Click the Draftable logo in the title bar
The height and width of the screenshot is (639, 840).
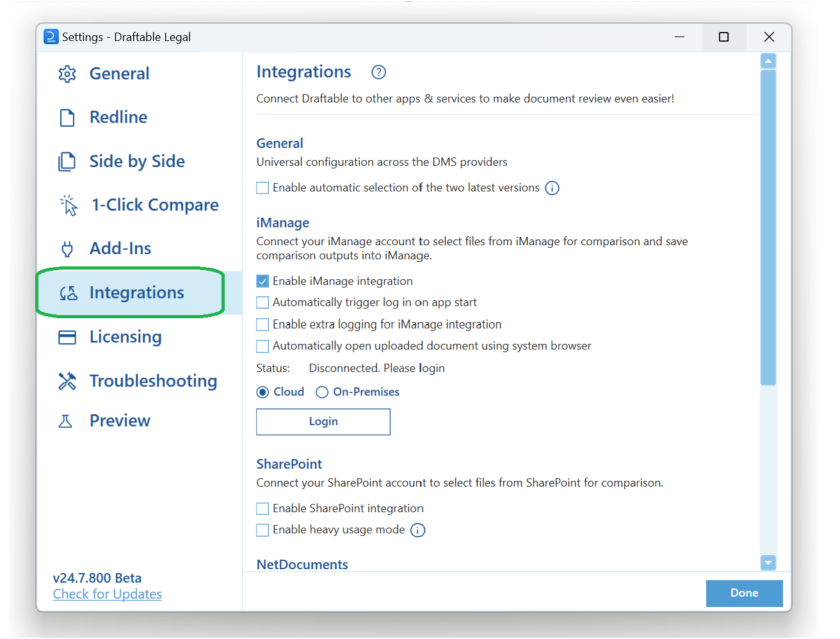50,36
